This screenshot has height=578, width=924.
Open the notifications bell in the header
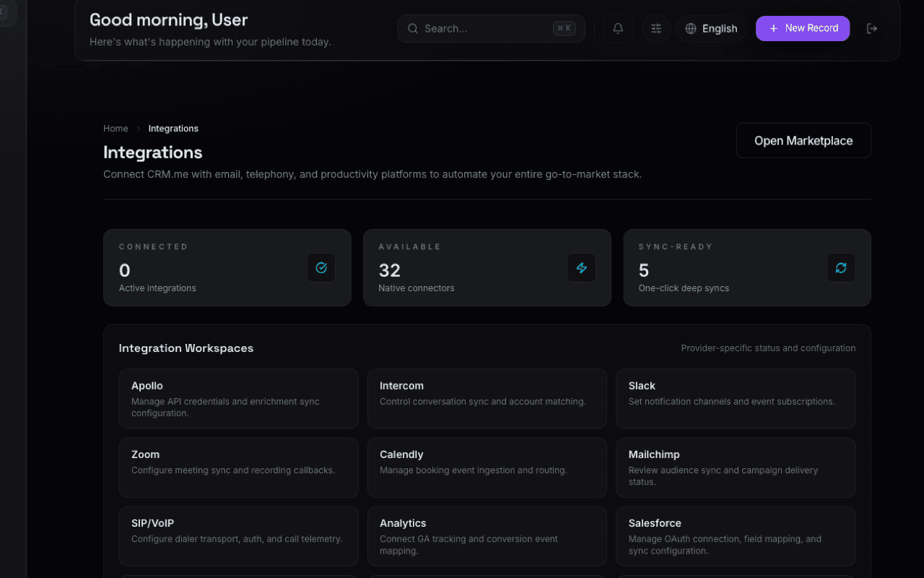(617, 28)
